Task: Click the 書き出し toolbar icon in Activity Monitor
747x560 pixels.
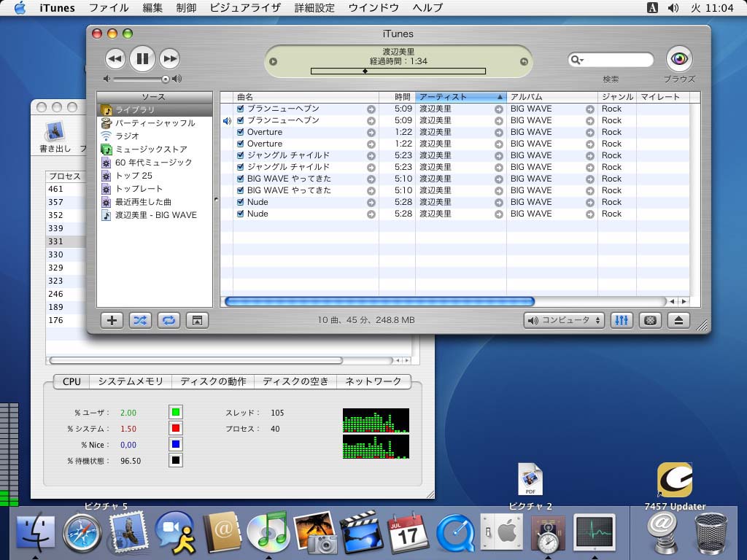Action: tap(55, 136)
